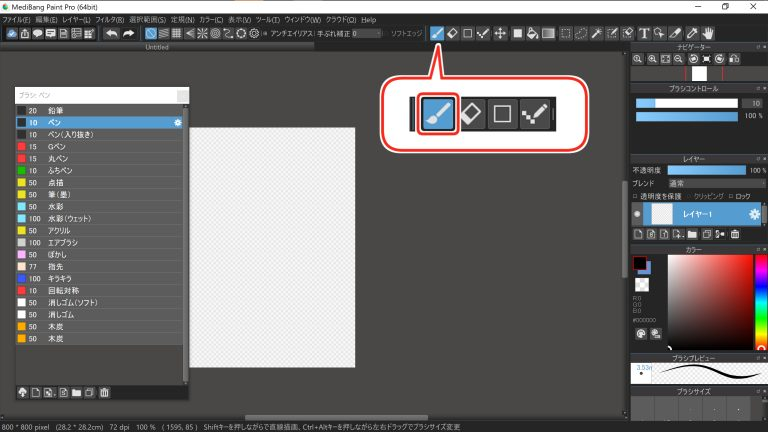
Task: Toggle the 透明度を保護 checkbox
Action: pyautogui.click(x=635, y=196)
